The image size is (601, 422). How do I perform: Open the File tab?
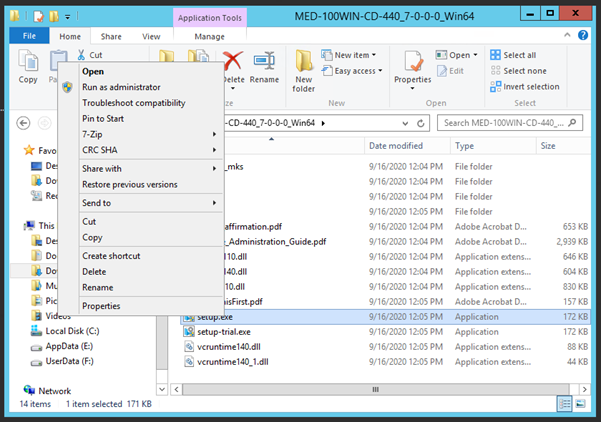coord(29,36)
